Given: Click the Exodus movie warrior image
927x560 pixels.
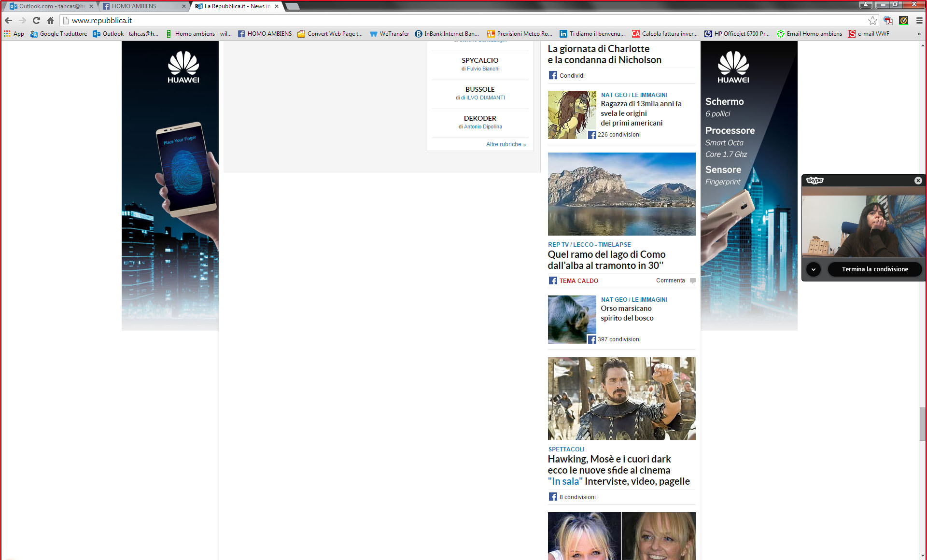Looking at the screenshot, I should pos(621,399).
